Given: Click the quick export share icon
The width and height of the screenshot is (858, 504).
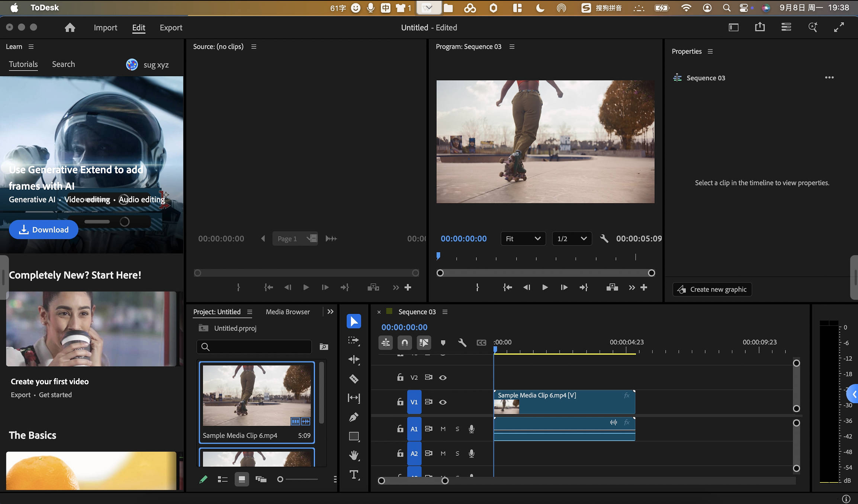Looking at the screenshot, I should (x=760, y=27).
